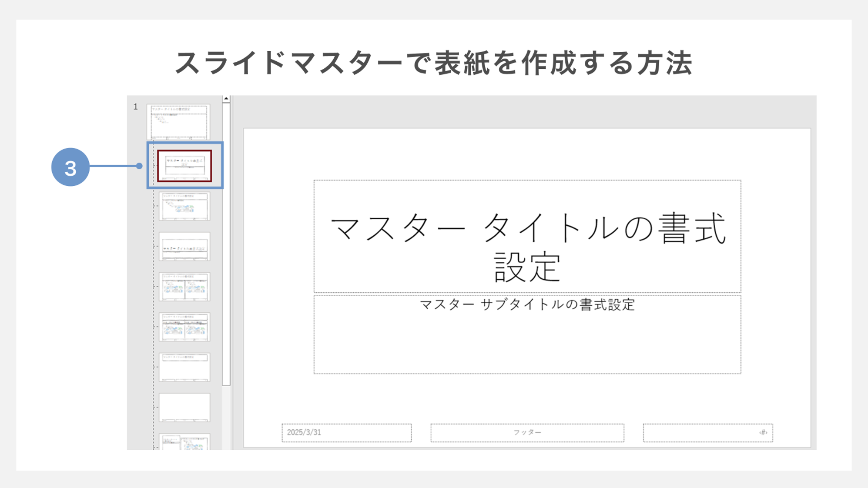Click the master subtitle placeholder text
Image resolution: width=868 pixels, height=488 pixels.
pyautogui.click(x=528, y=305)
